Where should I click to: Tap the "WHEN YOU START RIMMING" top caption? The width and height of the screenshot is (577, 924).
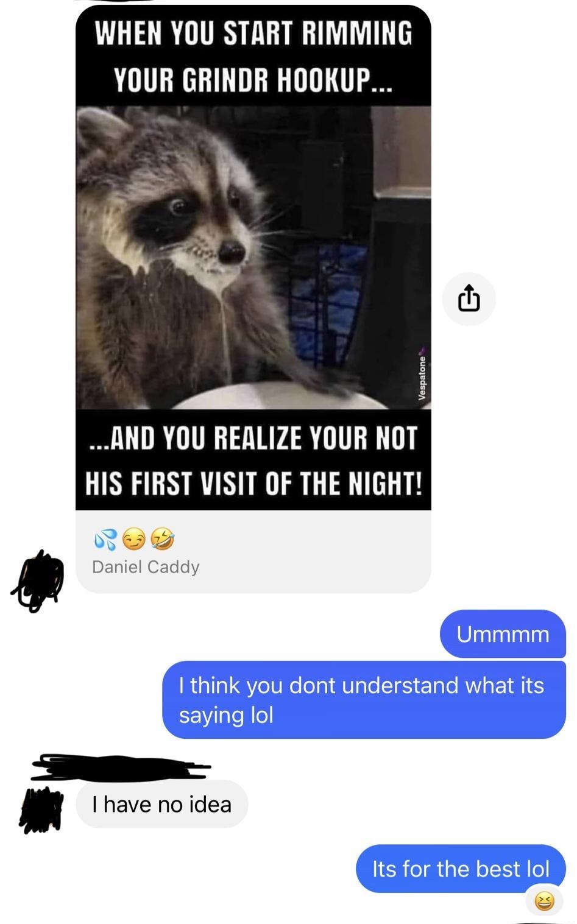coord(253,33)
